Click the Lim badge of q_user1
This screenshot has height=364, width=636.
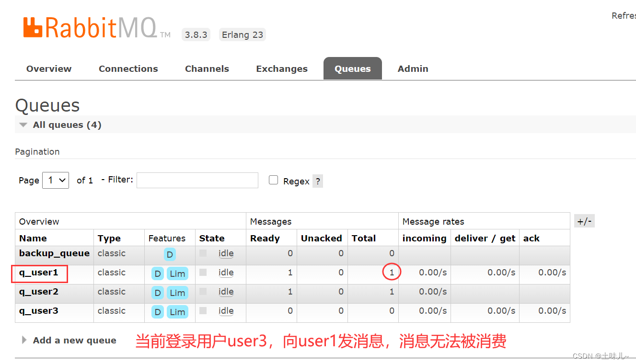point(177,274)
